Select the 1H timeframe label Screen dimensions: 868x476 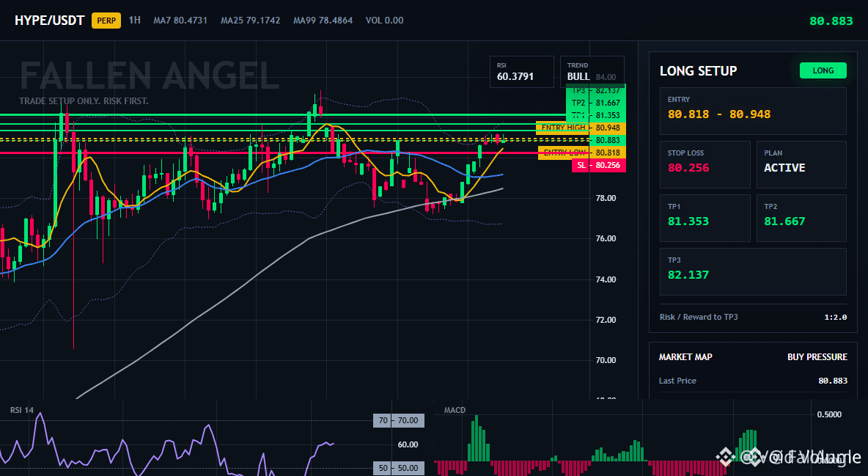[134, 20]
